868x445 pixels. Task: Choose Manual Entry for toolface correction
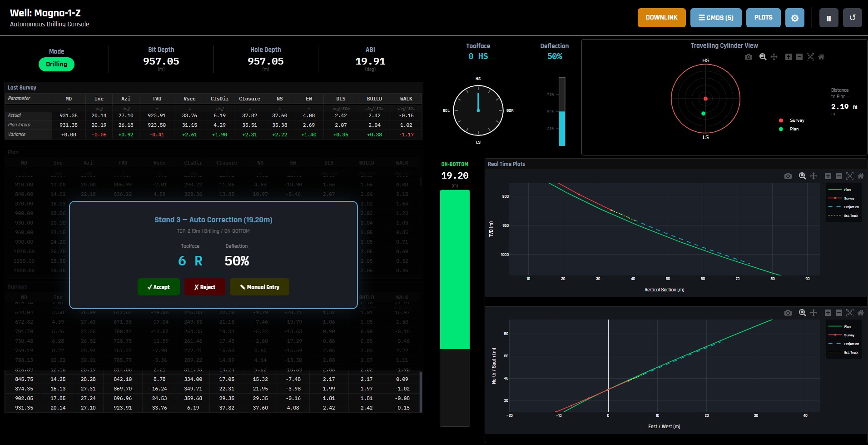(259, 287)
